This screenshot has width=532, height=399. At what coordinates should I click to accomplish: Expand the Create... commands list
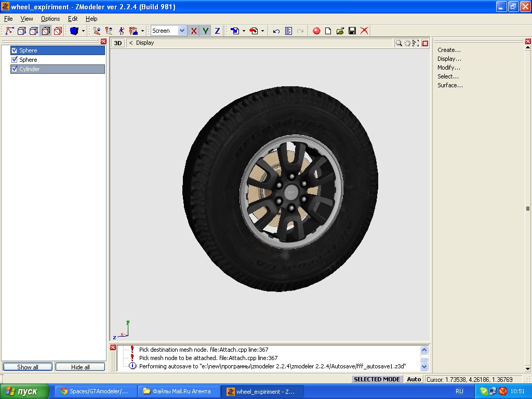tap(449, 50)
